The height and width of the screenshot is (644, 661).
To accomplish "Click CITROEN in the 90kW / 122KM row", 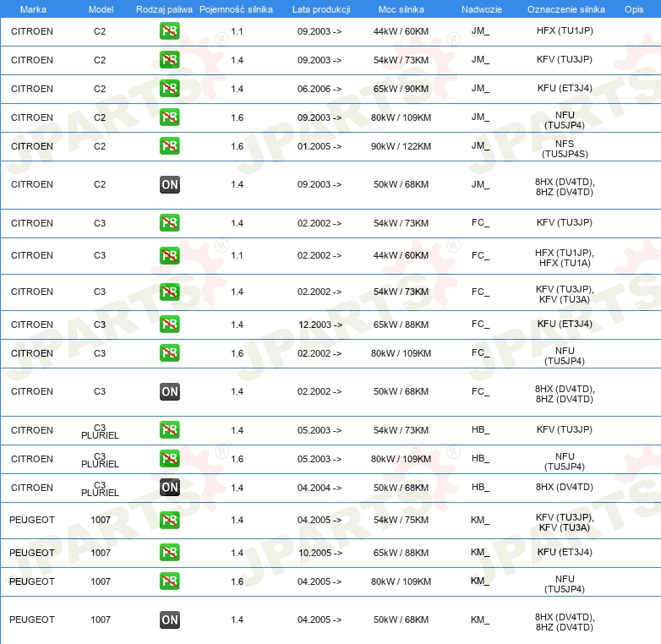I will [x=32, y=146].
